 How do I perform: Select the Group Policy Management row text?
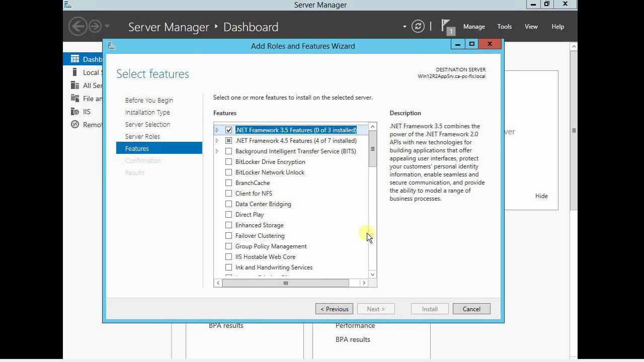271,246
